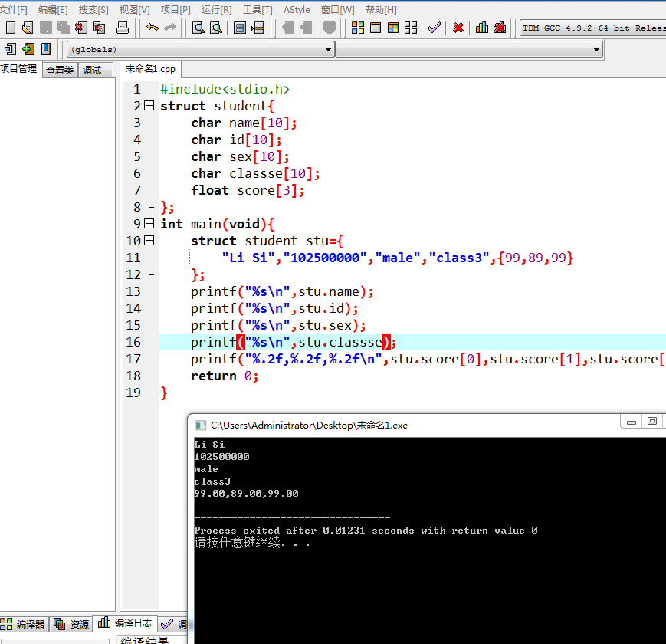Undo the last edit
Viewport: 666px width, 644px height.
tap(152, 28)
